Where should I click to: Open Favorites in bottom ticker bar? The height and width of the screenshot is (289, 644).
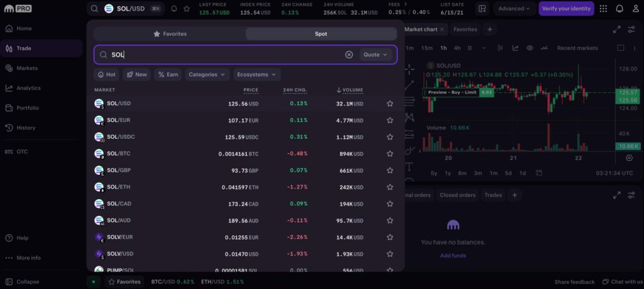pos(125,281)
